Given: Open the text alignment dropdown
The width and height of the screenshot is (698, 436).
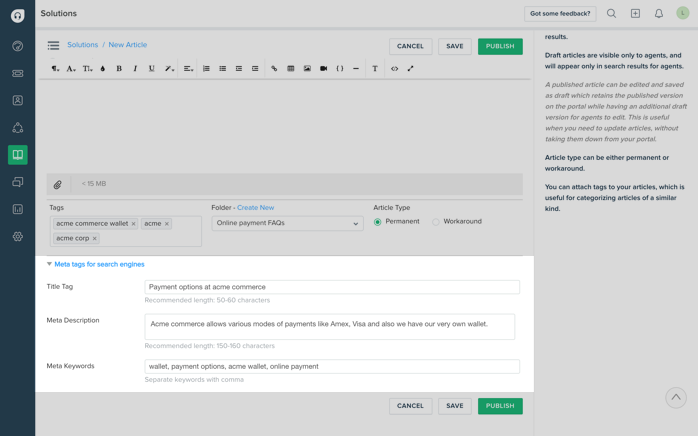Looking at the screenshot, I should (188, 69).
